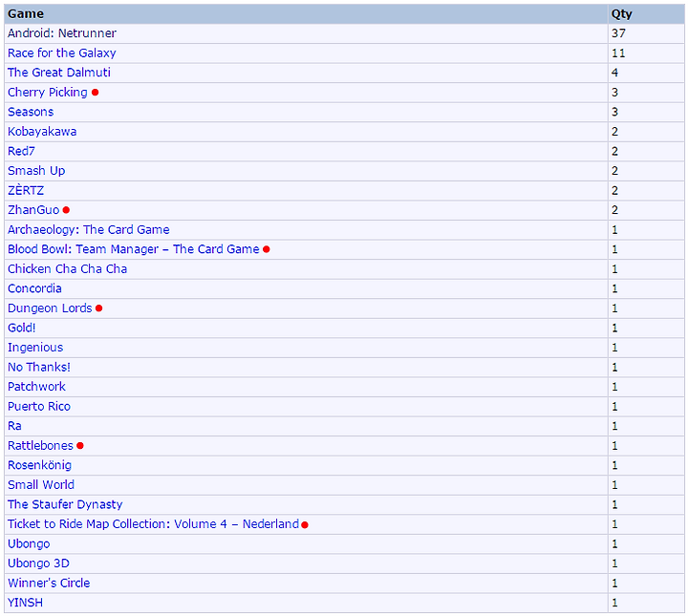Open Ticket to Ride Nederland map link

click(x=153, y=524)
